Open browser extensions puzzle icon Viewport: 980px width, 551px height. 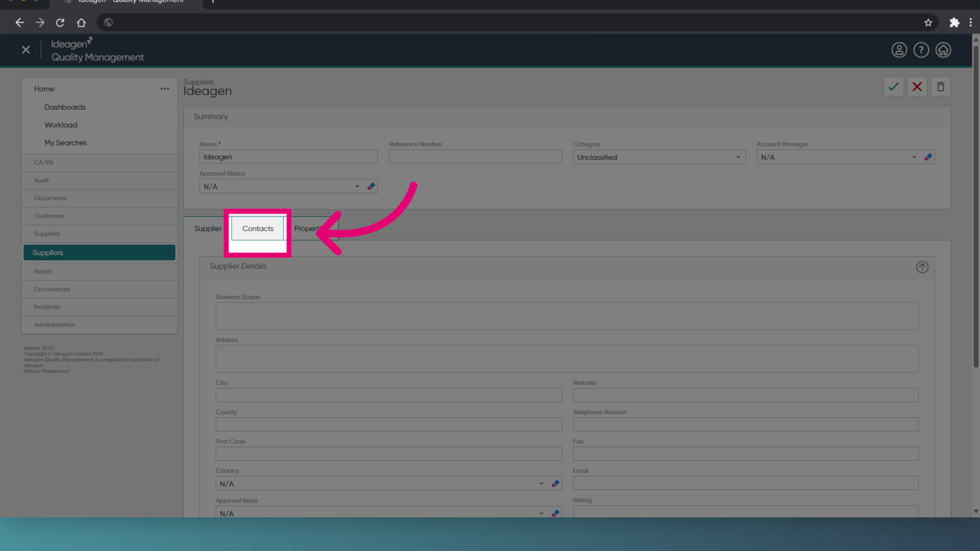(954, 22)
